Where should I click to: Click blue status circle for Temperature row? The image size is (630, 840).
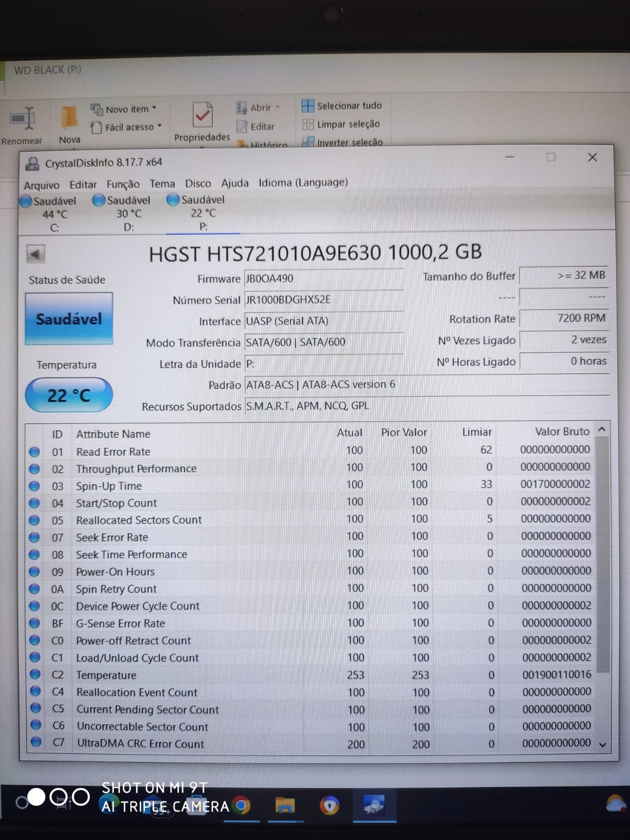(35, 675)
